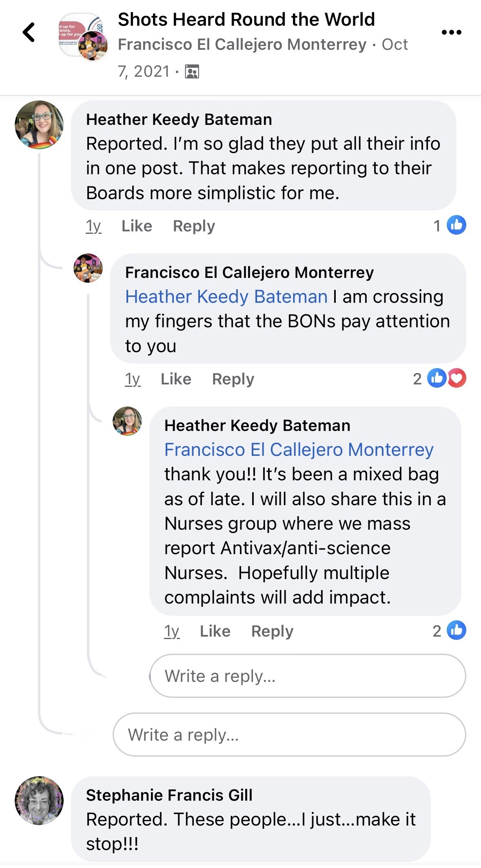Image resolution: width=481 pixels, height=868 pixels.
Task: View like reaction on Heather's first comment
Action: click(x=456, y=225)
